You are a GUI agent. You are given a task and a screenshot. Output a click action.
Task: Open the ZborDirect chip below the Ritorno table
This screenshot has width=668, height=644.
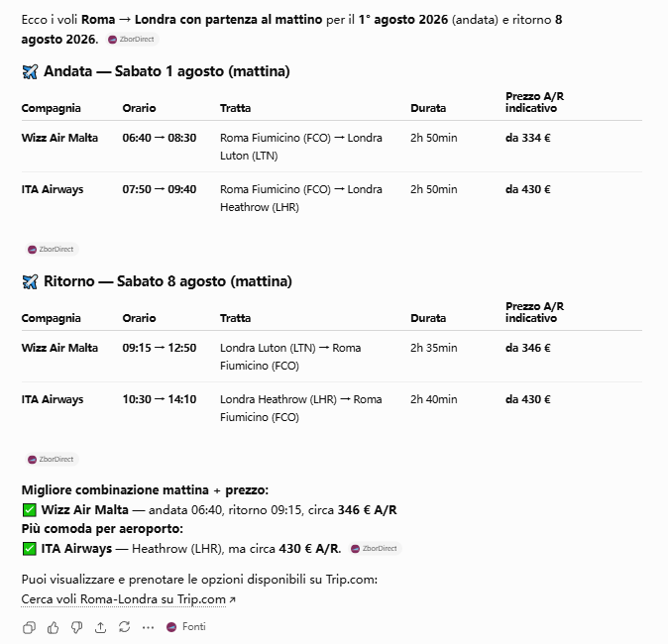52,459
